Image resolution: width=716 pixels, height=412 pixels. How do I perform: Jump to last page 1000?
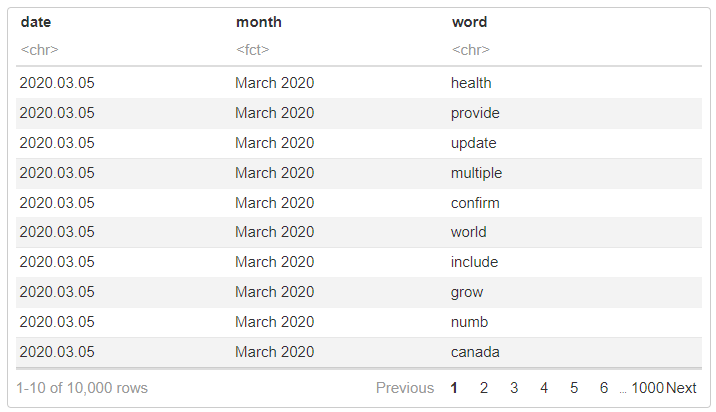tap(647, 388)
